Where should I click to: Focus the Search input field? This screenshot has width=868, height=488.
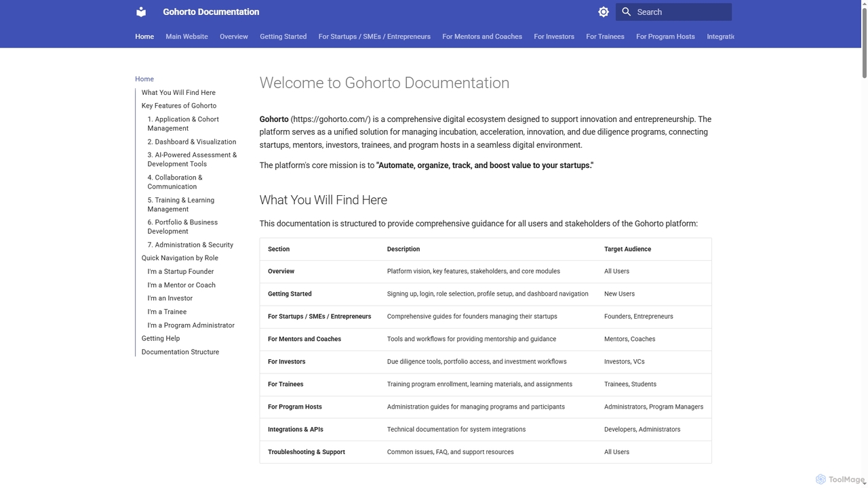[x=673, y=12]
